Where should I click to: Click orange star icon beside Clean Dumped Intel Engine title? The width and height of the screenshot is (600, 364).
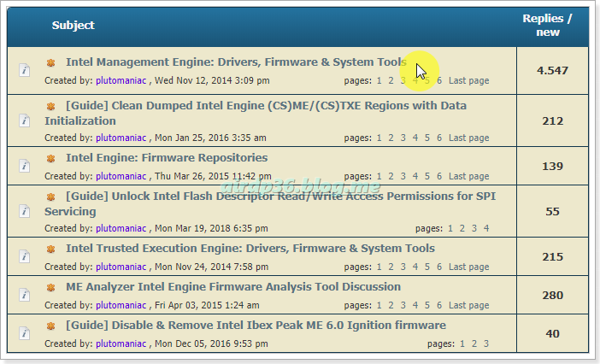(x=51, y=106)
